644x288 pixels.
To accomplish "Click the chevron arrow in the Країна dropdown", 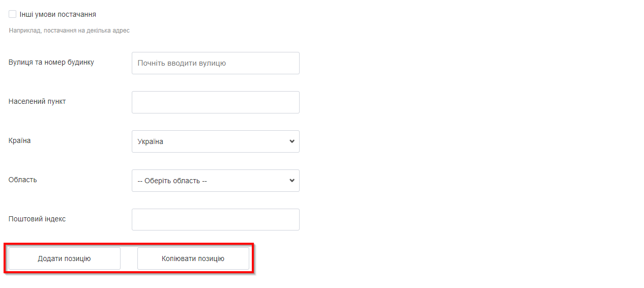I will pos(291,141).
